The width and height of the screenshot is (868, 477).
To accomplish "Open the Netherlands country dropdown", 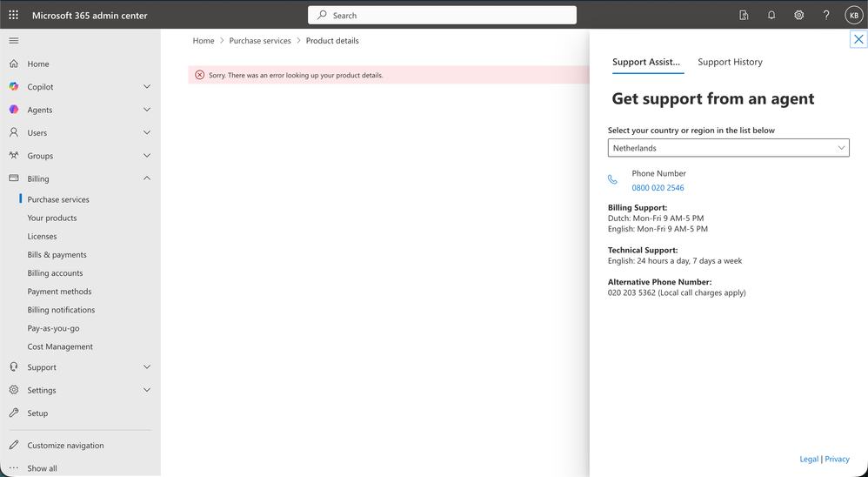I will tap(729, 148).
